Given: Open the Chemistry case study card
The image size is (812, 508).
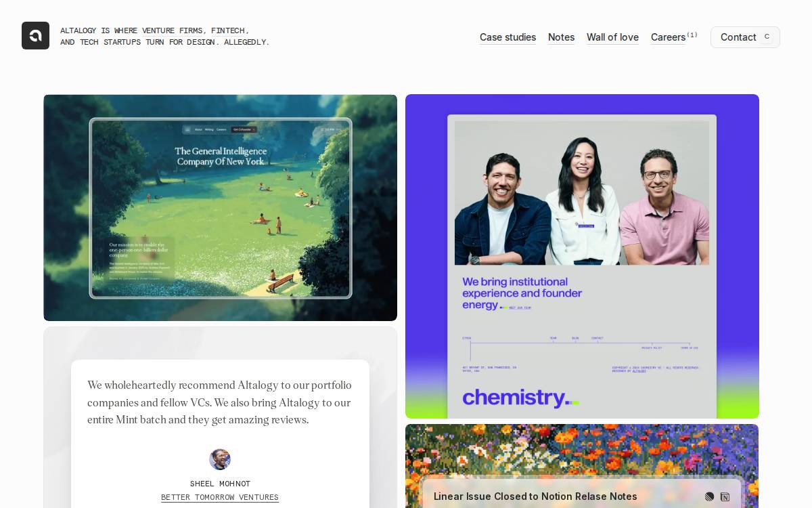Looking at the screenshot, I should 582,256.
